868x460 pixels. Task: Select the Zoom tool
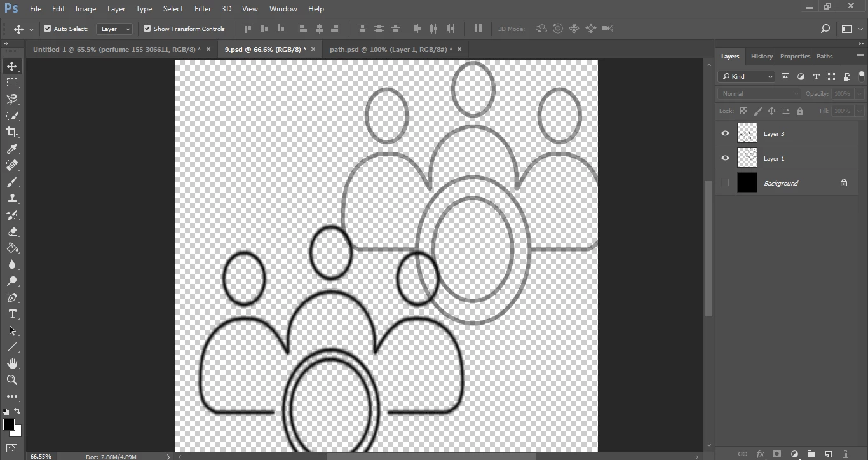pyautogui.click(x=12, y=380)
